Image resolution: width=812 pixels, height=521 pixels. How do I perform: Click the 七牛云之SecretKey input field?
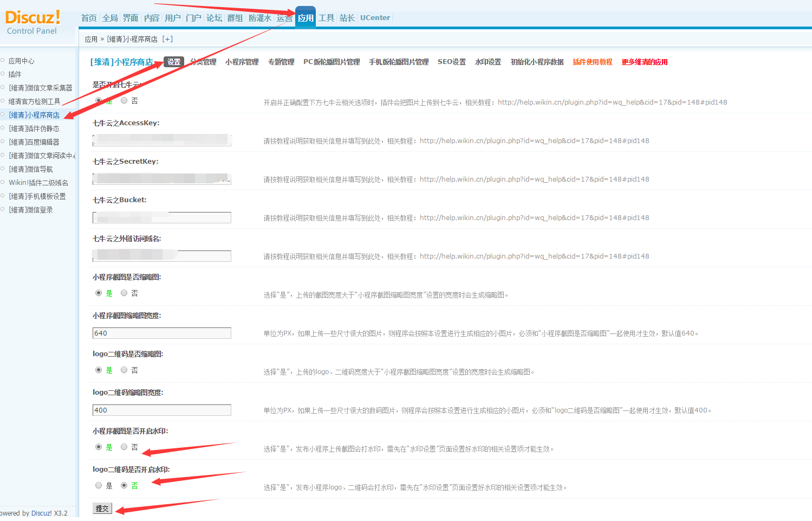(x=162, y=179)
